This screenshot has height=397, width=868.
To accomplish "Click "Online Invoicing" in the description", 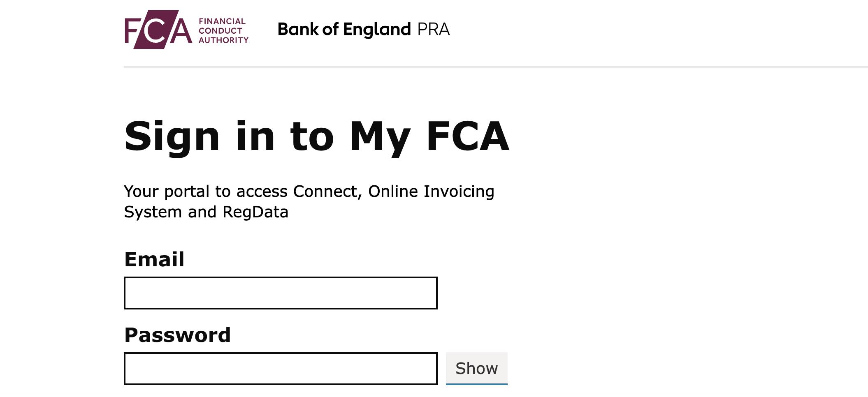I will click(431, 192).
